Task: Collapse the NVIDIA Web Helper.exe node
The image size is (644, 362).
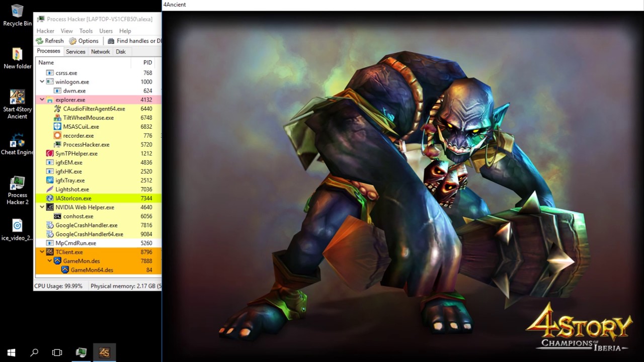Action: tap(42, 207)
